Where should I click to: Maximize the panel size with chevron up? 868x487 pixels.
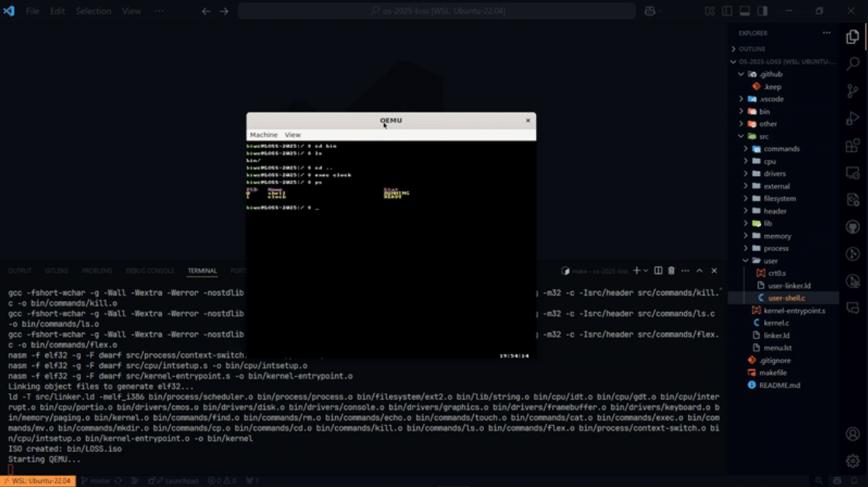click(700, 271)
